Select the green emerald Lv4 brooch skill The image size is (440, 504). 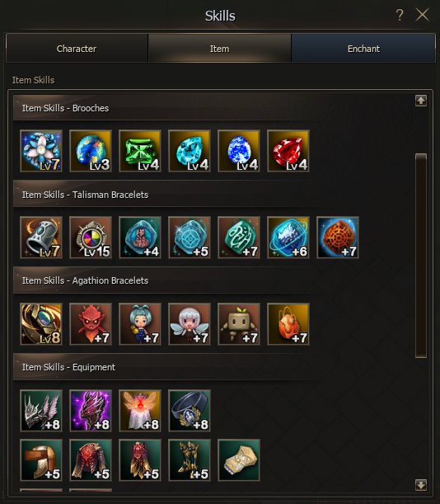pos(140,151)
